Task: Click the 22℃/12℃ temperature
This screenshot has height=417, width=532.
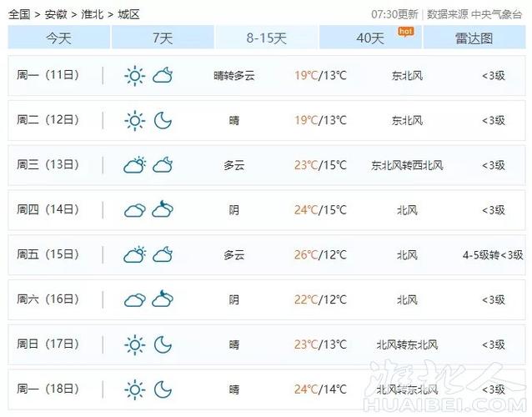Action: (320, 299)
